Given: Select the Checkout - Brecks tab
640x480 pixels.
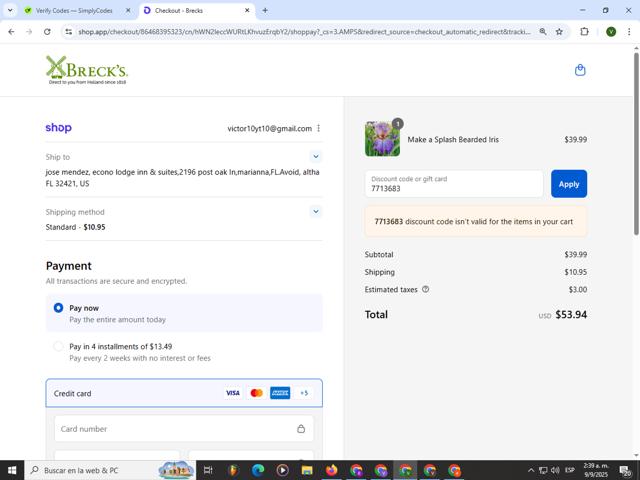Looking at the screenshot, I should [x=179, y=11].
